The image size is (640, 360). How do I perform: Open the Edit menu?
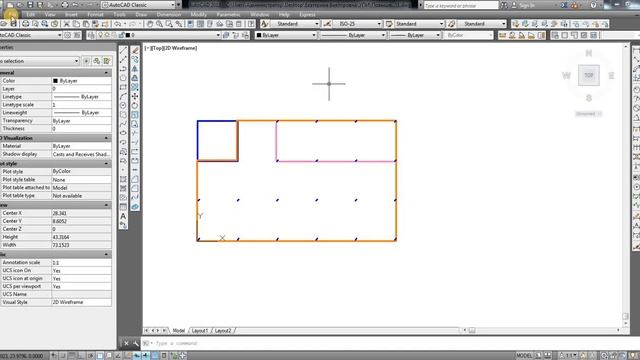pyautogui.click(x=30, y=15)
